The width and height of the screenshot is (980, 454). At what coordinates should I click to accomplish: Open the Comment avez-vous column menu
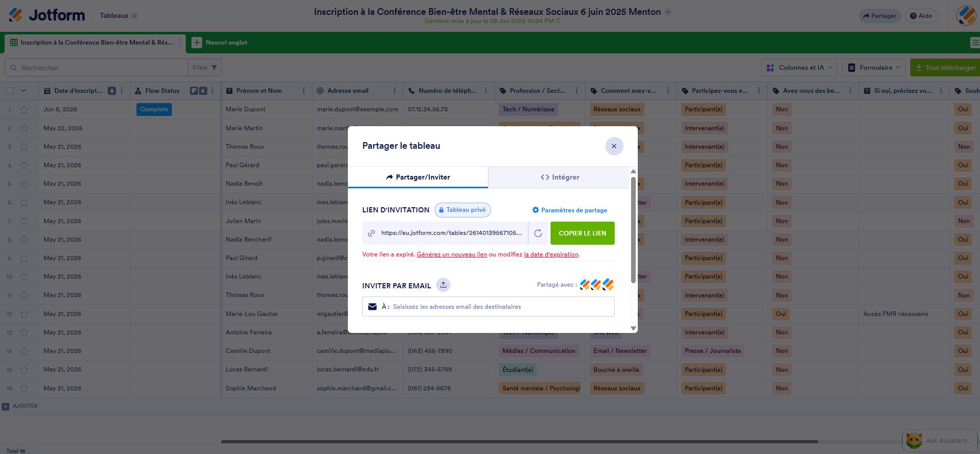[668, 91]
